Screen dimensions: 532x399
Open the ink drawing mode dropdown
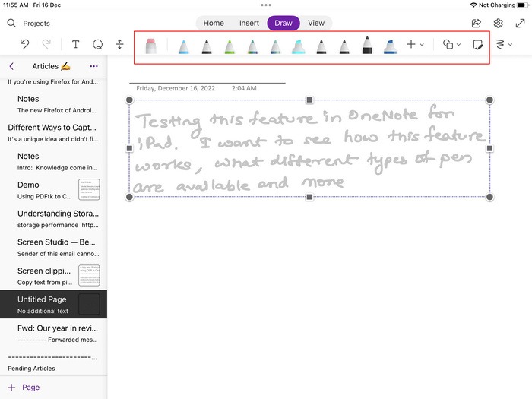[504, 44]
